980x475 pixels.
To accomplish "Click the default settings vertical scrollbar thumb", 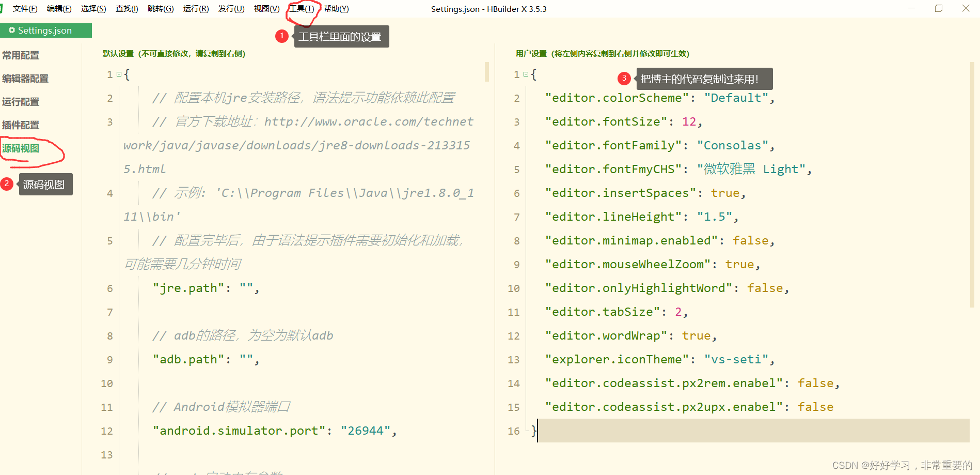I will click(x=487, y=72).
